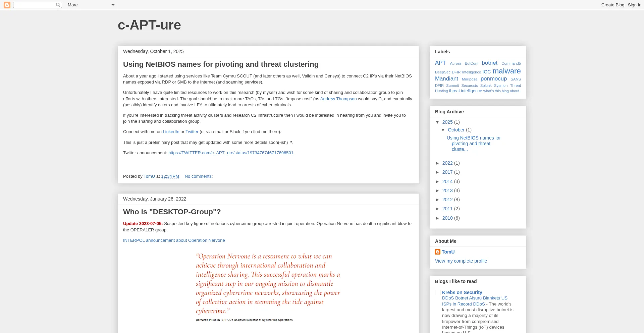This screenshot has height=333, width=644.
Task: Open the More dropdown in the navbar
Action: [91, 5]
